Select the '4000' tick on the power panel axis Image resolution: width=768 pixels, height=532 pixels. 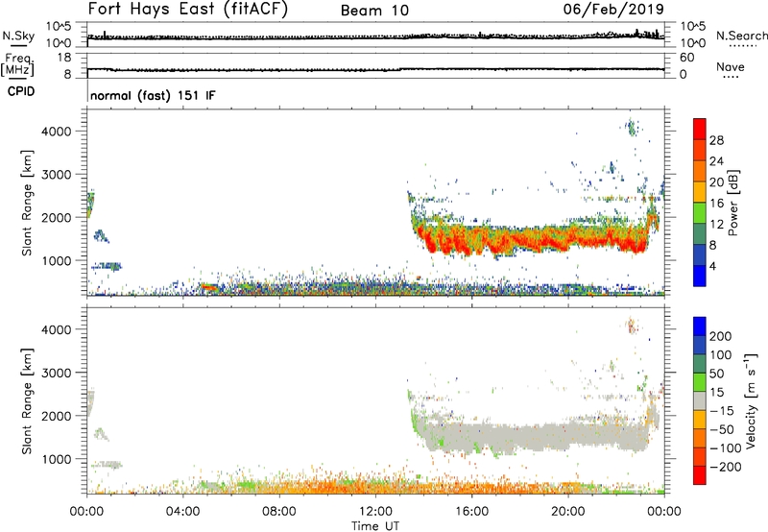[x=57, y=132]
